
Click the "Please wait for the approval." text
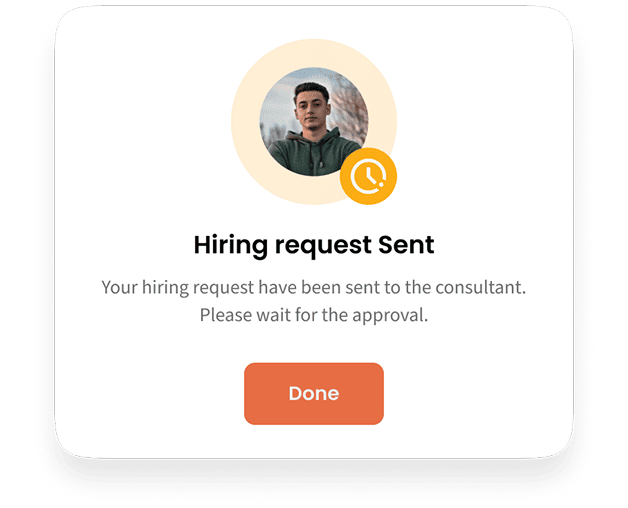[x=314, y=315]
